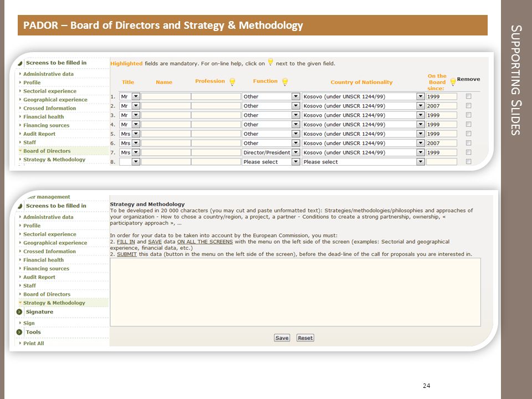Screen dimensions: 532x399
Task: Click the slide page number 24
Action: (x=427, y=386)
